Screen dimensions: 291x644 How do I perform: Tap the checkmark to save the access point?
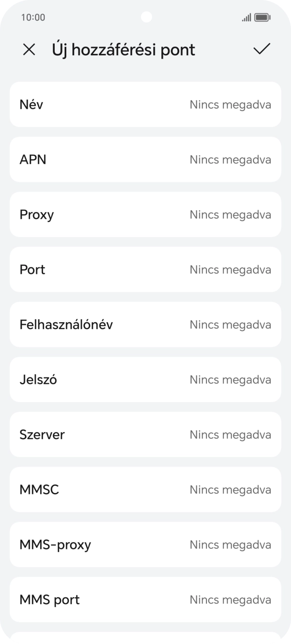(x=261, y=49)
